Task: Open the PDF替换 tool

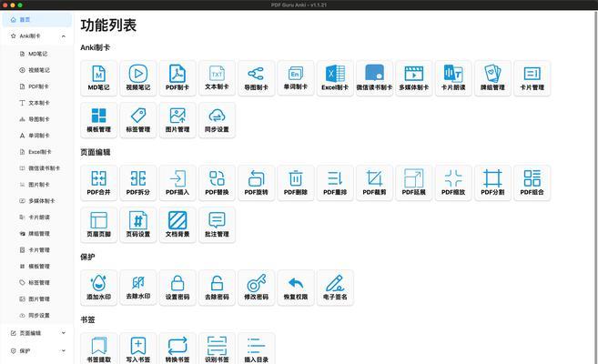Action: tap(217, 183)
